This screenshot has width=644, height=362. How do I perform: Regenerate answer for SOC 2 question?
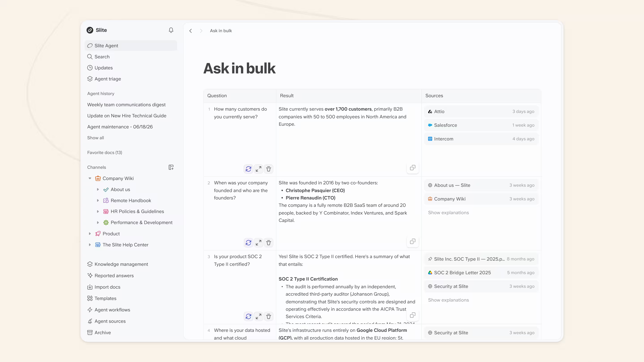(248, 317)
